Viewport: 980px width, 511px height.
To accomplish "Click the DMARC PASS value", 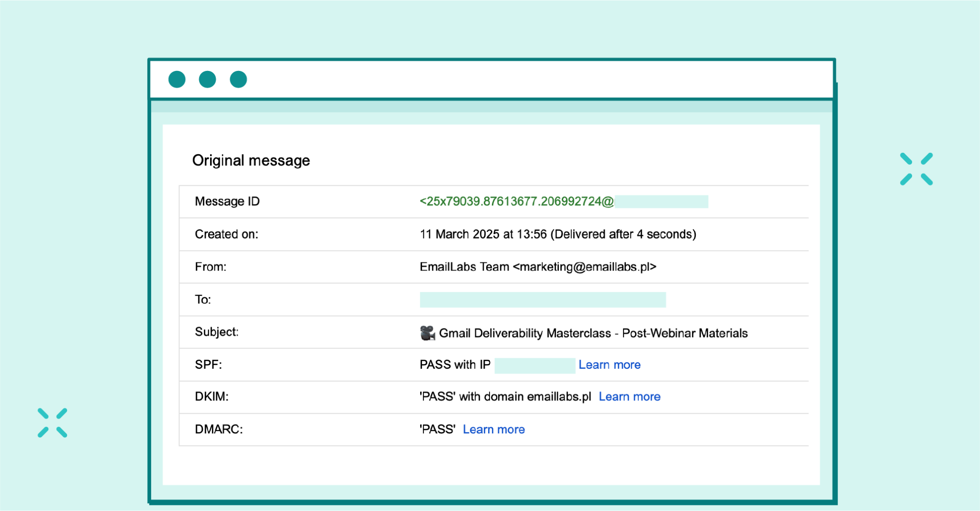I will [x=436, y=429].
